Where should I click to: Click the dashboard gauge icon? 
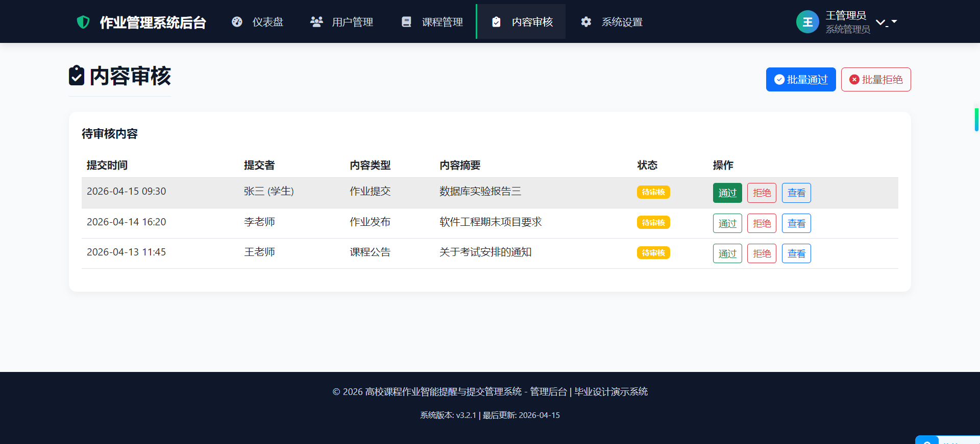tap(237, 22)
